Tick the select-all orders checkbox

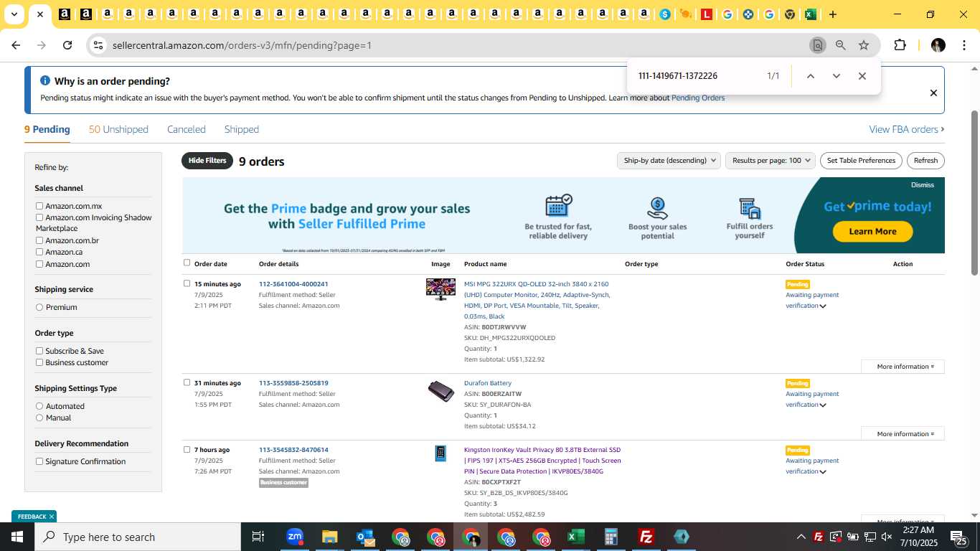[187, 263]
